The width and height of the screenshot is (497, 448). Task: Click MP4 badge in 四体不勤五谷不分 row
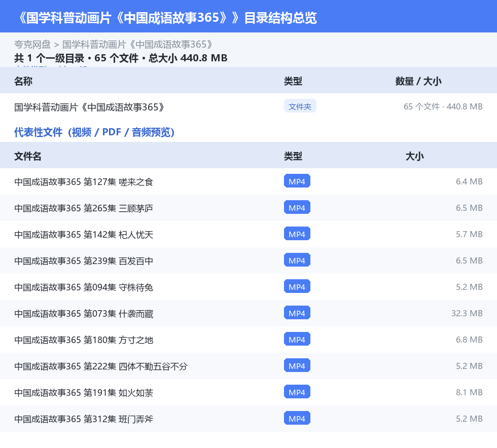297,365
